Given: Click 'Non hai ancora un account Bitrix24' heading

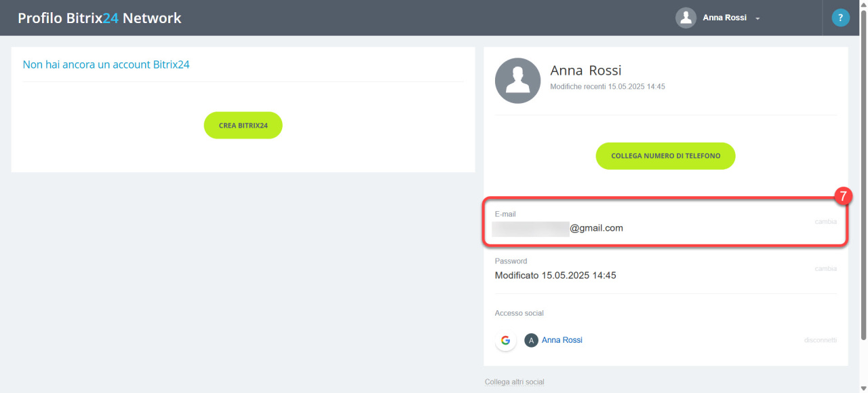Looking at the screenshot, I should 106,64.
